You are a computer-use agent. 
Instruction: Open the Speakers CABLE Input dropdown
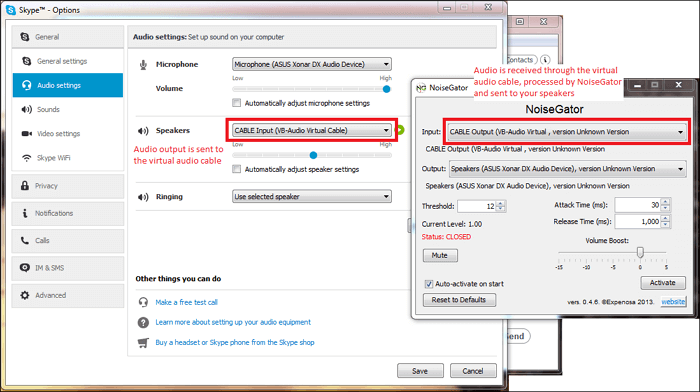(312, 130)
